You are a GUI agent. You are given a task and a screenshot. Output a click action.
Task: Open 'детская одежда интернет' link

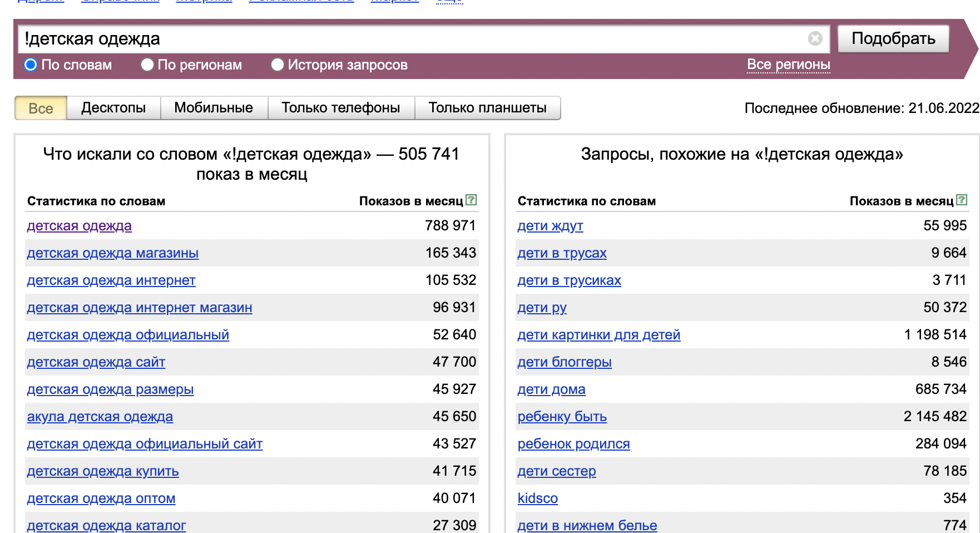[x=111, y=280]
